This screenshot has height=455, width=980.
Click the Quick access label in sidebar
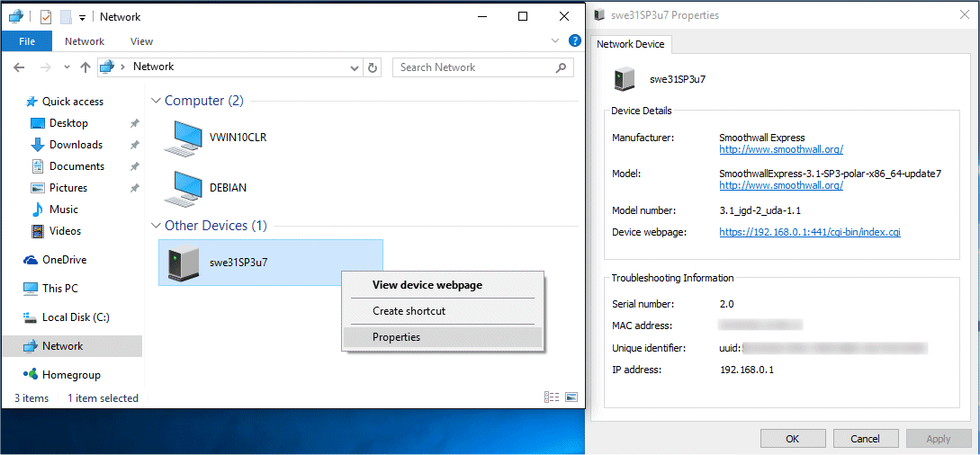(x=73, y=102)
